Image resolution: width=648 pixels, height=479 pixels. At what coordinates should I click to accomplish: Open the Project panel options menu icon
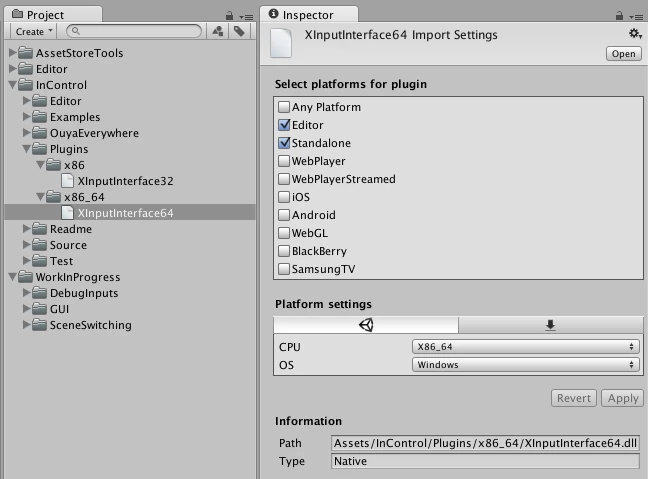(246, 17)
